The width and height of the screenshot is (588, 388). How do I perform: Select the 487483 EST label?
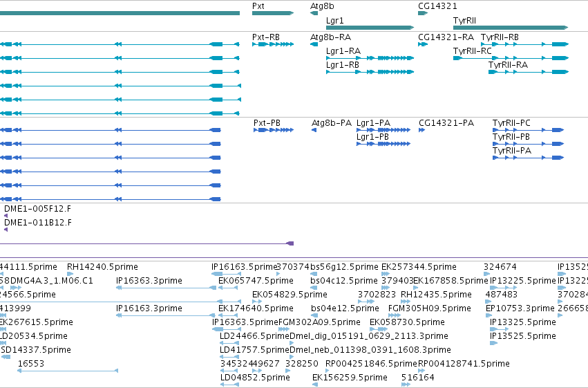point(502,295)
